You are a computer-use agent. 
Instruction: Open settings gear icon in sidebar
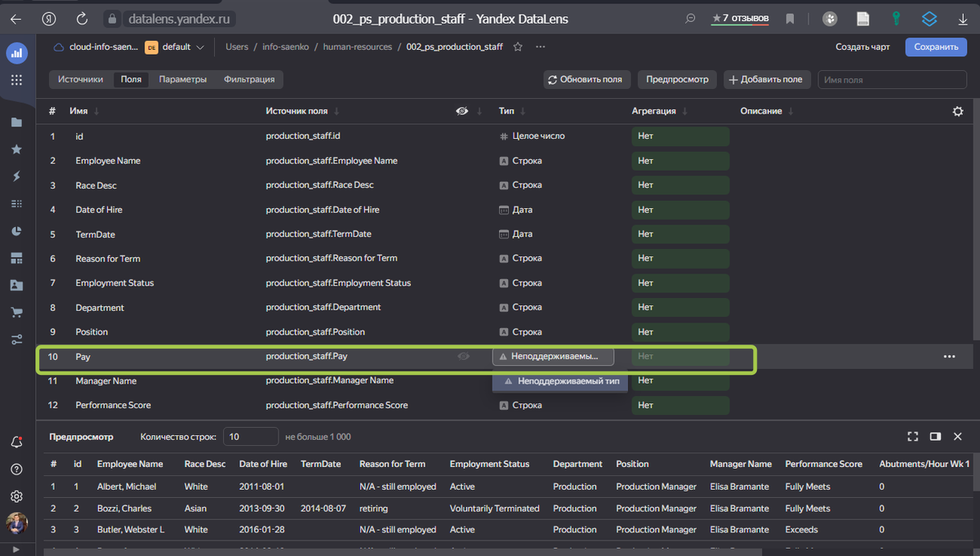16,496
